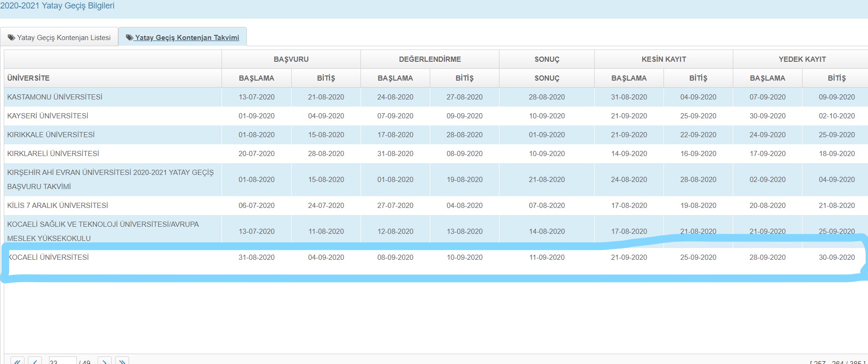The height and width of the screenshot is (364, 868).
Task: Click Kırklareli's reserve end date 18-09-2020
Action: click(x=836, y=153)
